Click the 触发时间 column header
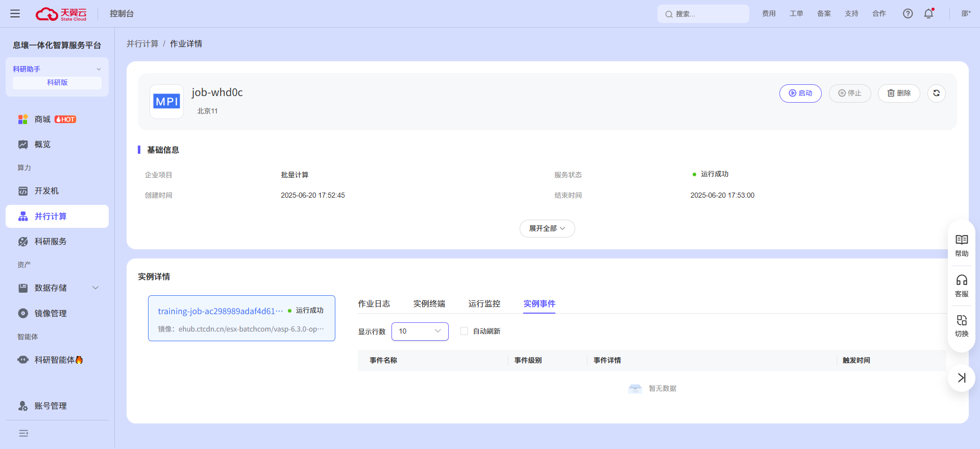 click(856, 361)
